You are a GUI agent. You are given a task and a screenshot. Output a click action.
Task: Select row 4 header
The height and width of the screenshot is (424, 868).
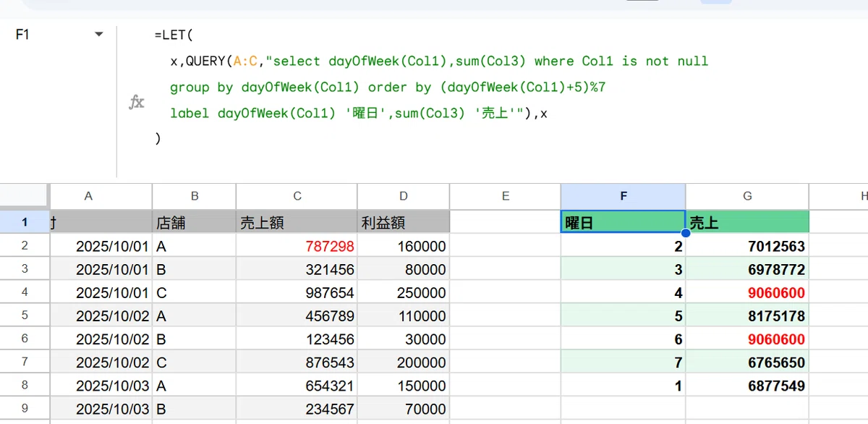[24, 292]
